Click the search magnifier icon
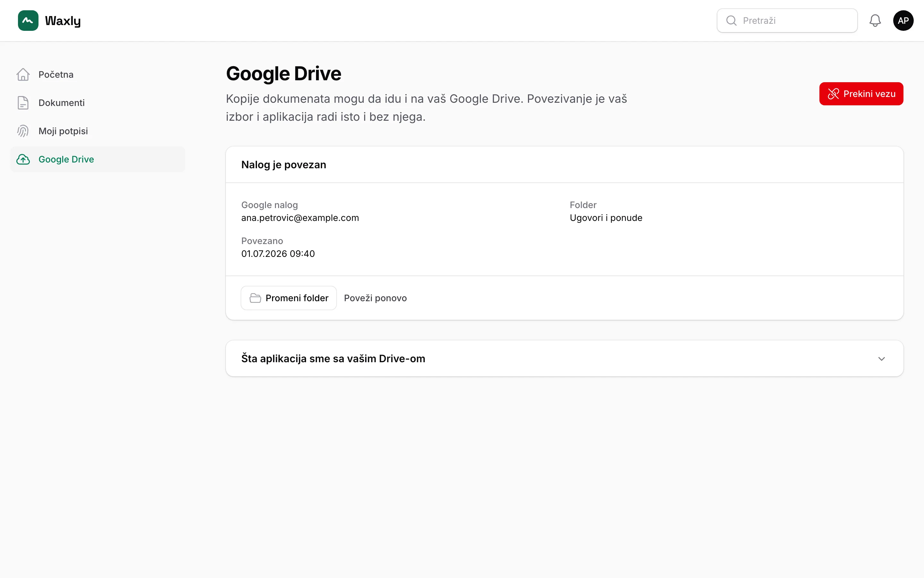 point(731,21)
